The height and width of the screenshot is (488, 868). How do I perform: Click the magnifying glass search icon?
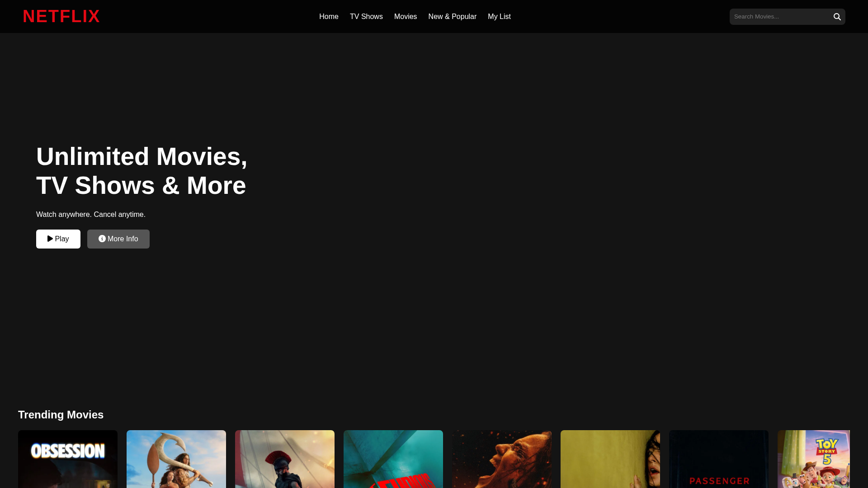pyautogui.click(x=837, y=17)
